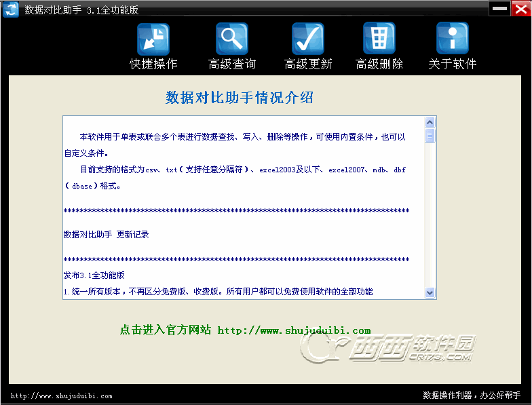
Task: Select the 快捷操作 label
Action: pos(153,64)
